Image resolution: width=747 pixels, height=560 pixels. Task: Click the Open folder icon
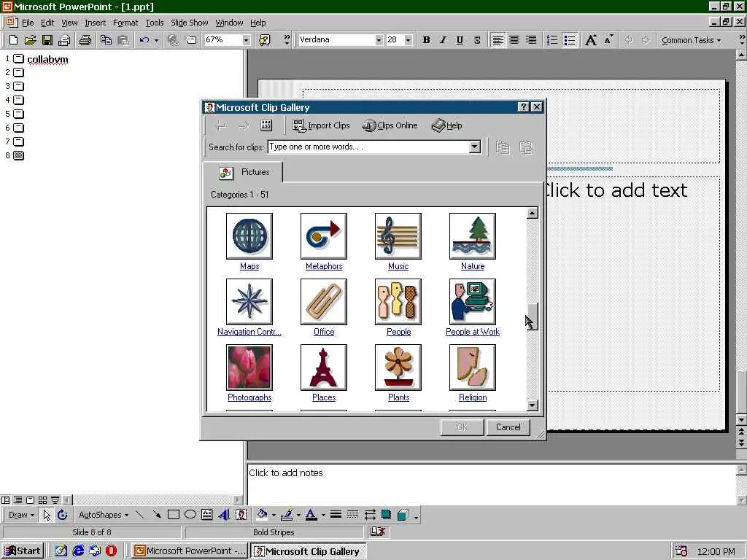30,40
